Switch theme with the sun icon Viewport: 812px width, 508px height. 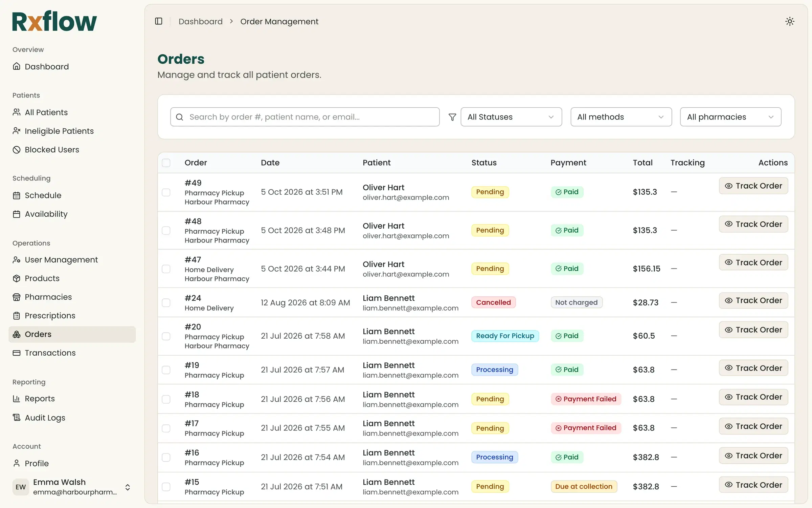[x=790, y=21]
